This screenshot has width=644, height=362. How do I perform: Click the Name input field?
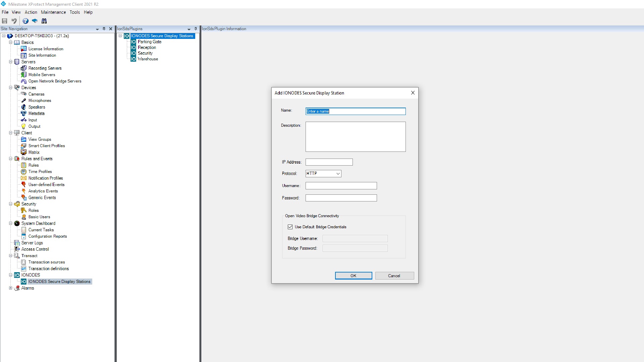356,111
